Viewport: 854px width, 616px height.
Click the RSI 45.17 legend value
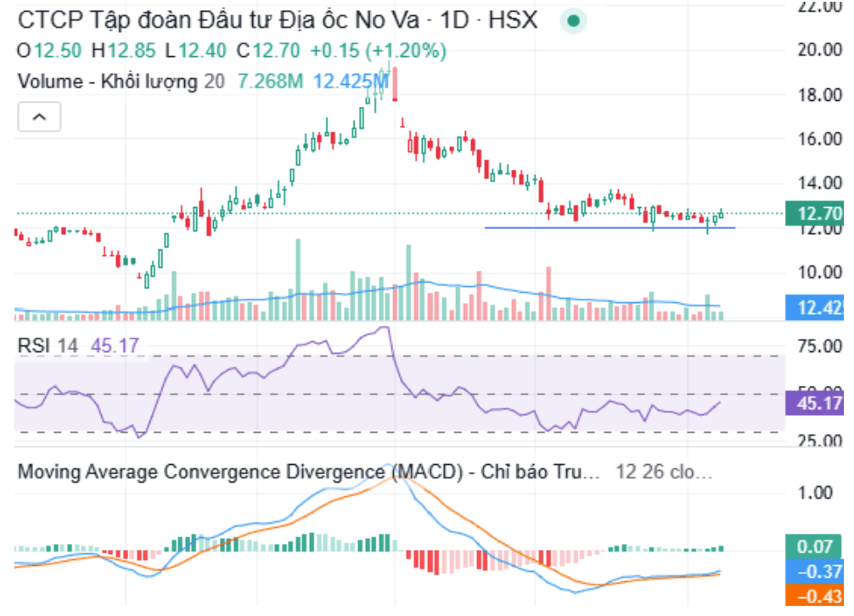(x=115, y=345)
